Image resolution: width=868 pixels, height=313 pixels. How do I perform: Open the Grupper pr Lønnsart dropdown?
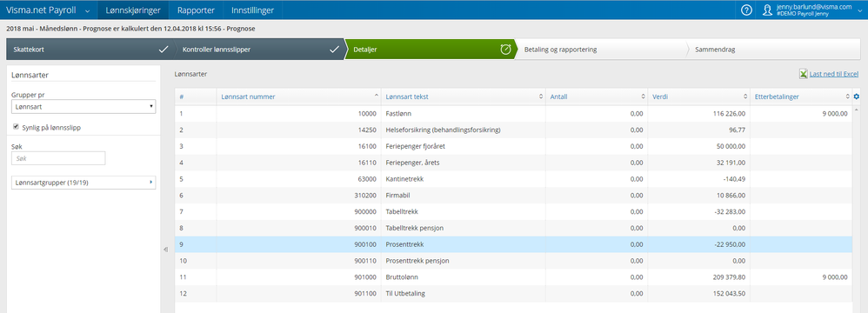click(x=83, y=106)
